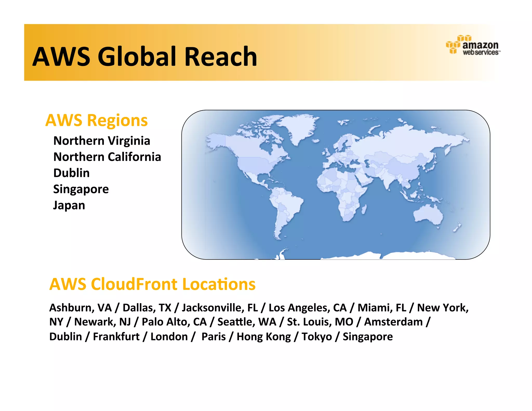Click the 'Dublin' entry under AWS Regions
The image size is (532, 411).
71,173
